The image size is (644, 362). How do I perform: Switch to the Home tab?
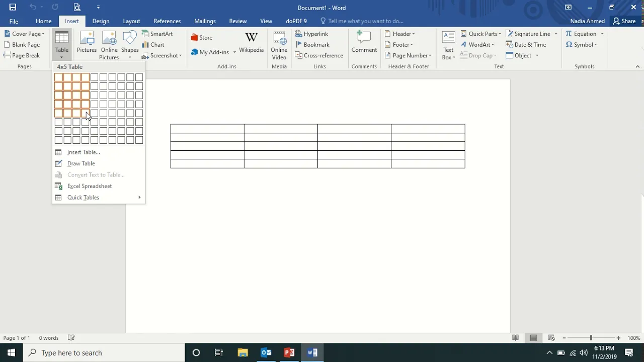(x=44, y=21)
